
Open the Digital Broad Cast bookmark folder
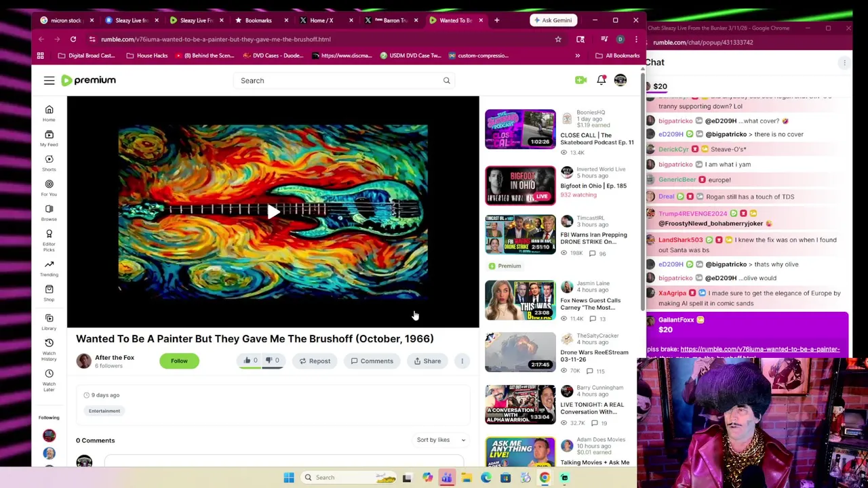tap(87, 56)
